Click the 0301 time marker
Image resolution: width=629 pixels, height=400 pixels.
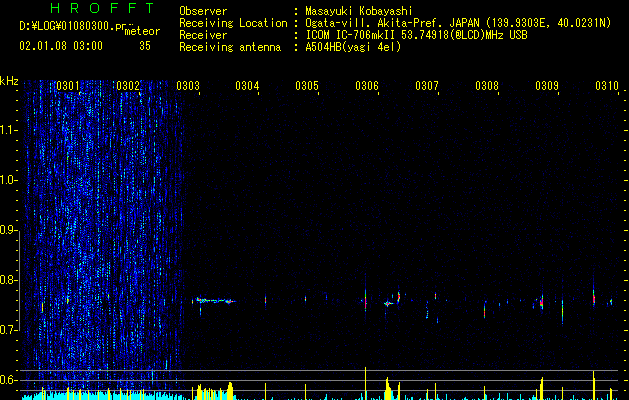tap(67, 86)
